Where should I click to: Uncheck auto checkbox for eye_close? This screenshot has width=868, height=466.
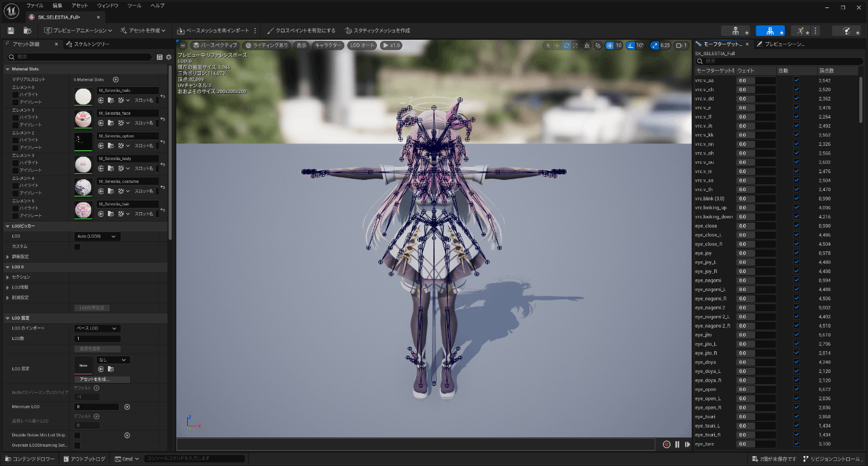click(797, 226)
